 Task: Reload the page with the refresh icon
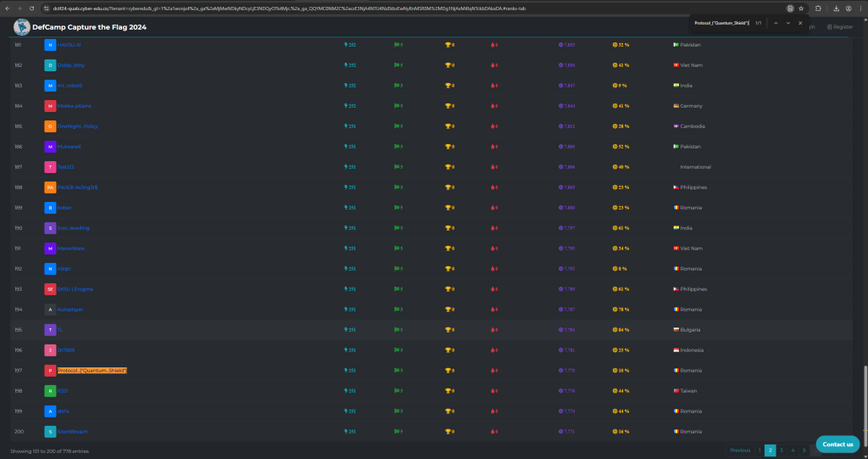click(32, 8)
